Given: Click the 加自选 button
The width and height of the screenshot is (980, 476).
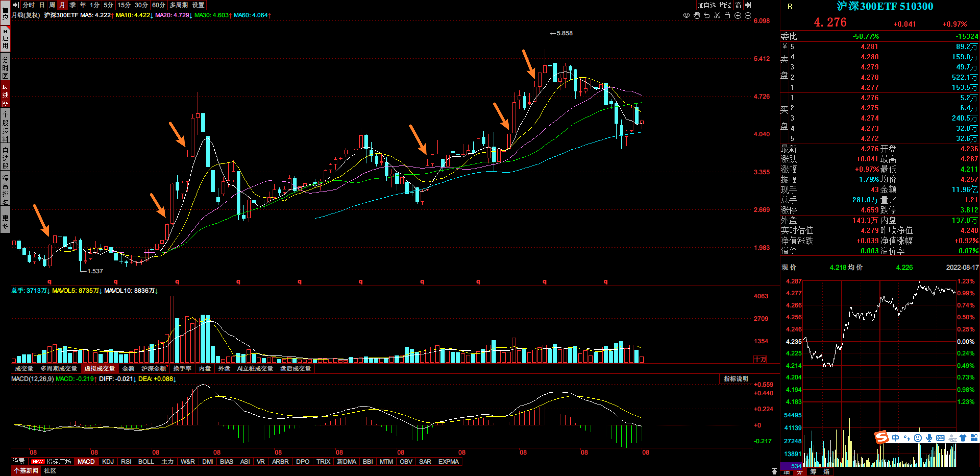Looking at the screenshot, I should [706, 5].
